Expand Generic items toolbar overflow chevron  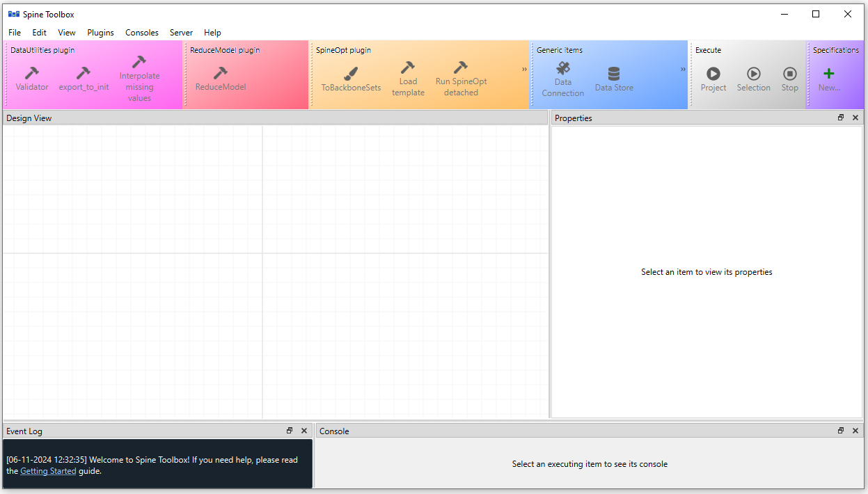tap(684, 69)
